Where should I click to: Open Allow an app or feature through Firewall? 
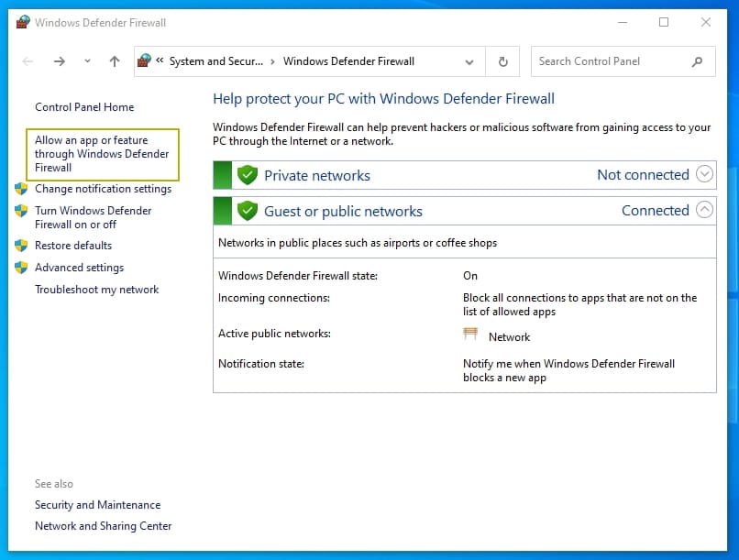102,154
